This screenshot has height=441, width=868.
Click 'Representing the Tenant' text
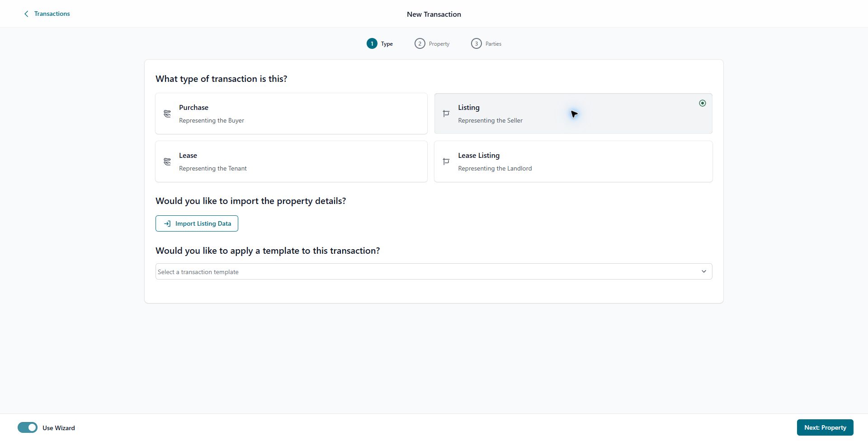(213, 168)
